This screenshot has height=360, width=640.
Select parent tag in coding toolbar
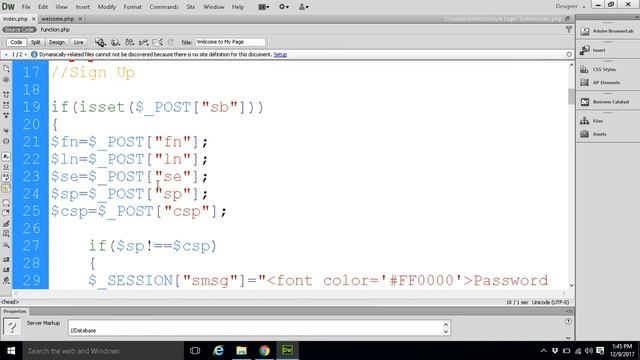6,131
